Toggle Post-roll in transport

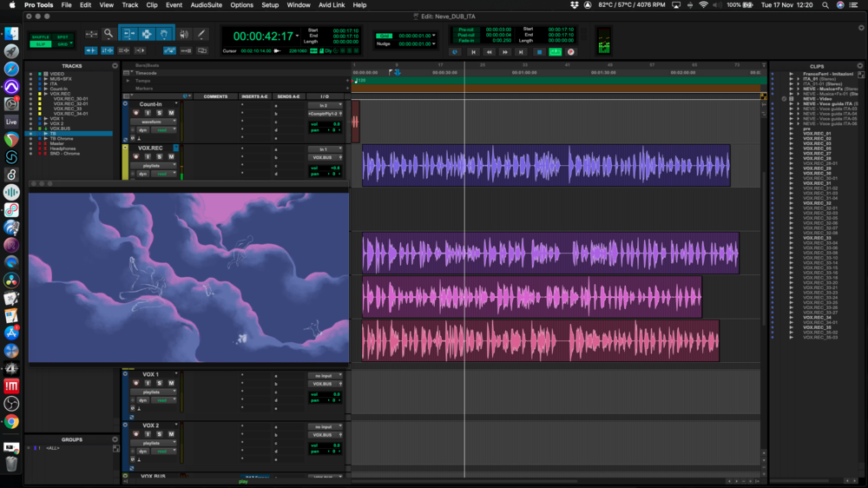[465, 35]
